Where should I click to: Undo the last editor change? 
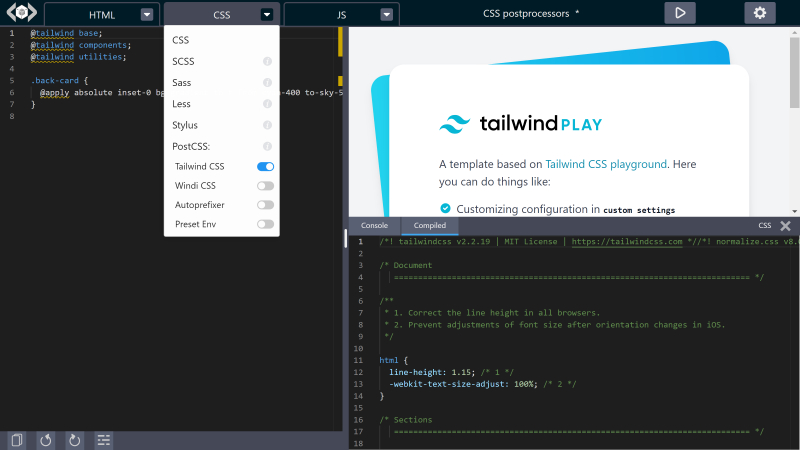45,439
